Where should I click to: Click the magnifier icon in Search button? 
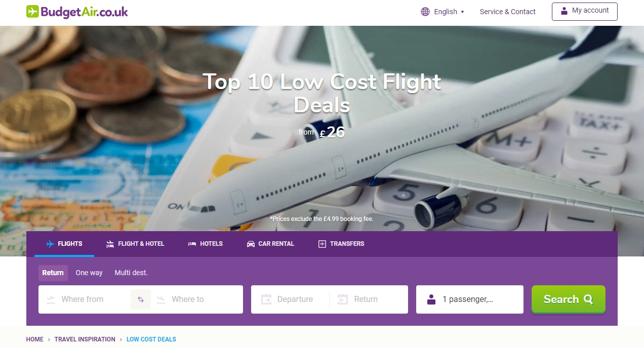click(x=588, y=299)
